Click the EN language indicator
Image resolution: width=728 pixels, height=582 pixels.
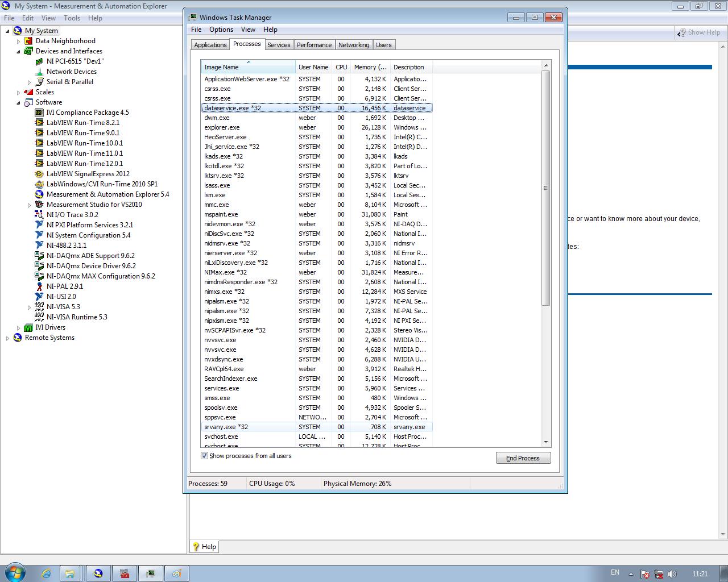[615, 573]
